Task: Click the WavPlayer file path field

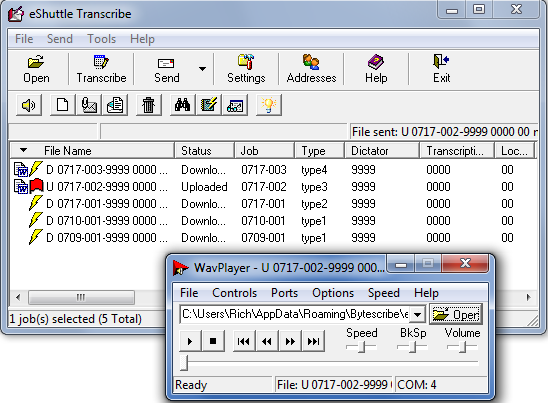Action: click(295, 314)
